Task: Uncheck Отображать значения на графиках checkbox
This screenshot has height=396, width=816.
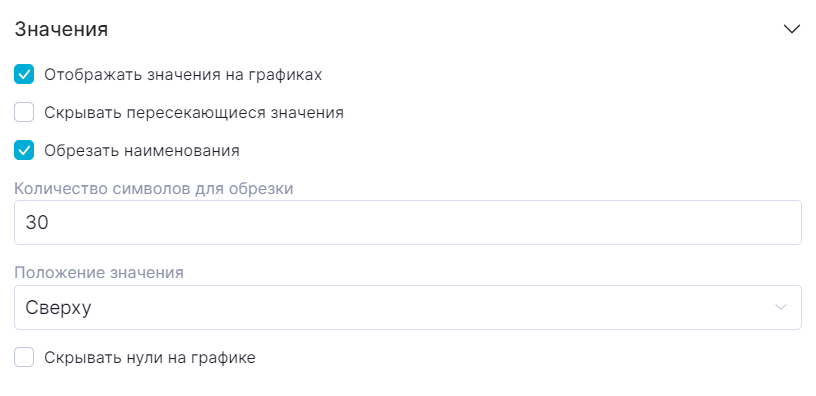Action: click(24, 74)
